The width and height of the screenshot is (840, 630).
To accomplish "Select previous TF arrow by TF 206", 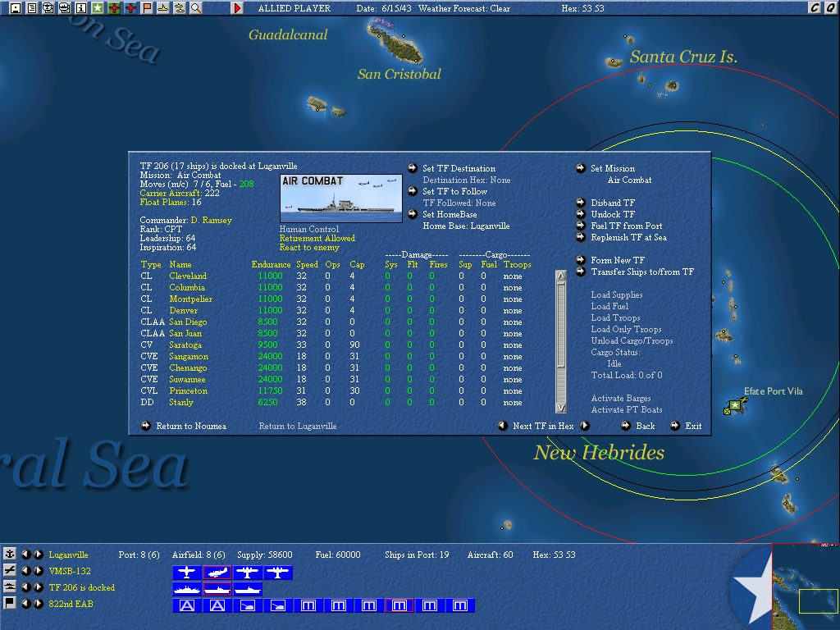I will 25,587.
